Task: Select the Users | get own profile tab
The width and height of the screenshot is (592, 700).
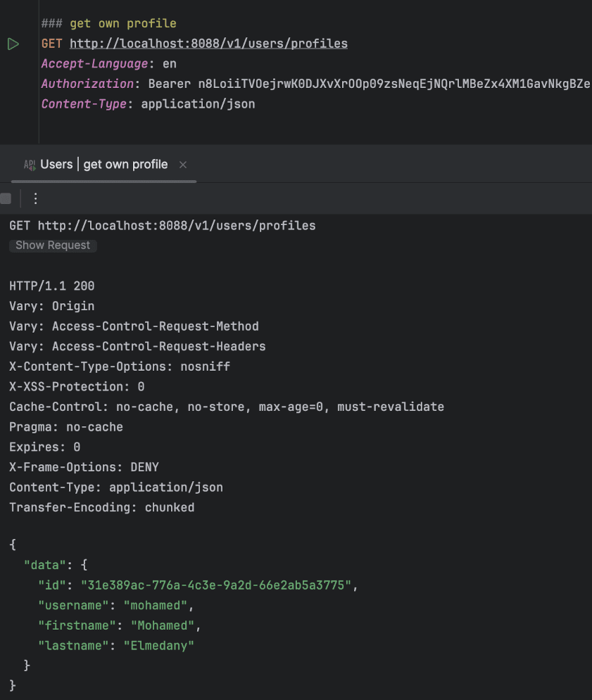Action: (x=103, y=165)
